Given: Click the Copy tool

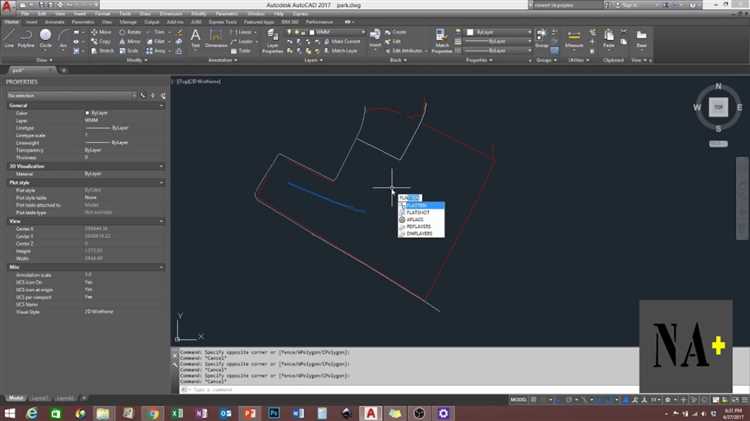Looking at the screenshot, I should (100, 42).
